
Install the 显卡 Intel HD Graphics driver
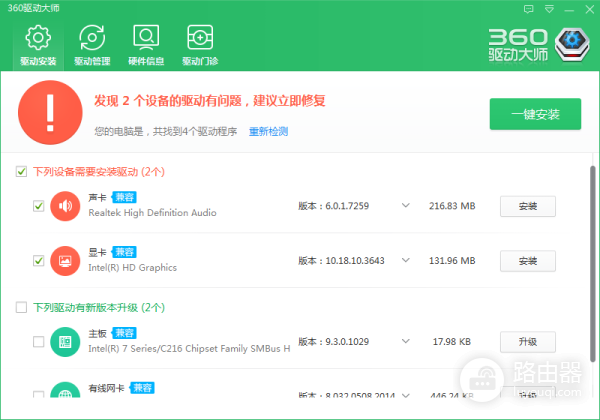pos(528,261)
